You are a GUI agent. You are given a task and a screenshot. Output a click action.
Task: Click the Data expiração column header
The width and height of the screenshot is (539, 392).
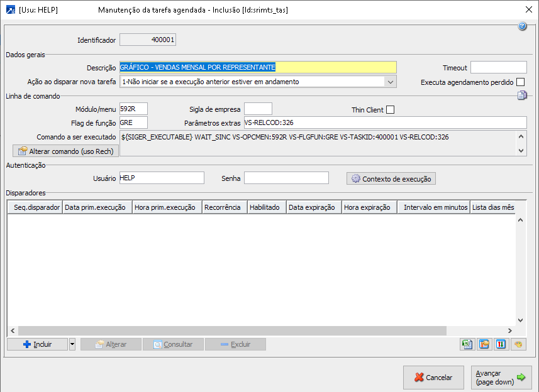(314, 207)
